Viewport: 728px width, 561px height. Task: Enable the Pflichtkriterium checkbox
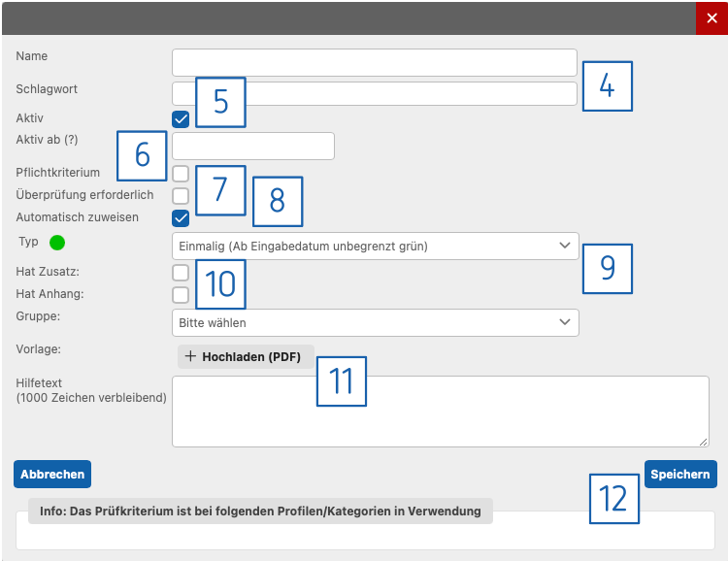(181, 174)
